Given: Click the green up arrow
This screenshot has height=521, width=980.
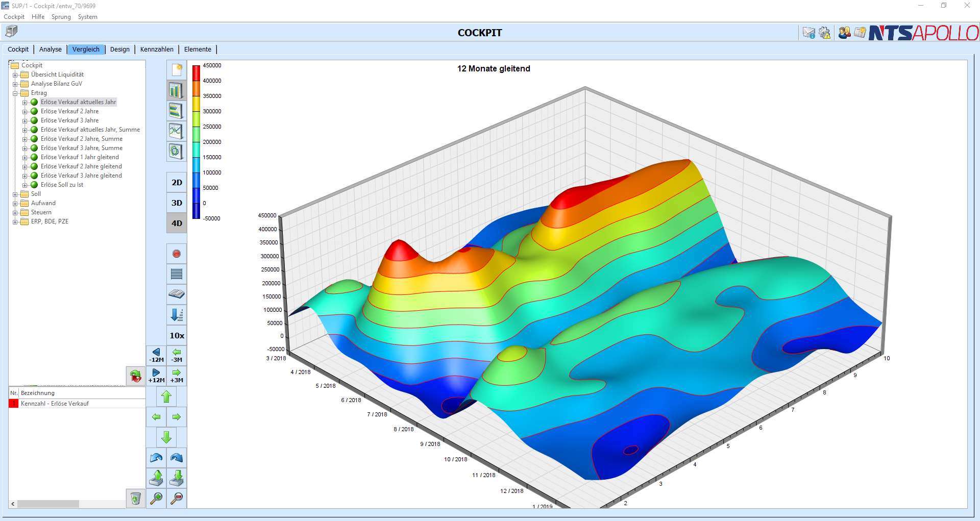Looking at the screenshot, I should [166, 396].
